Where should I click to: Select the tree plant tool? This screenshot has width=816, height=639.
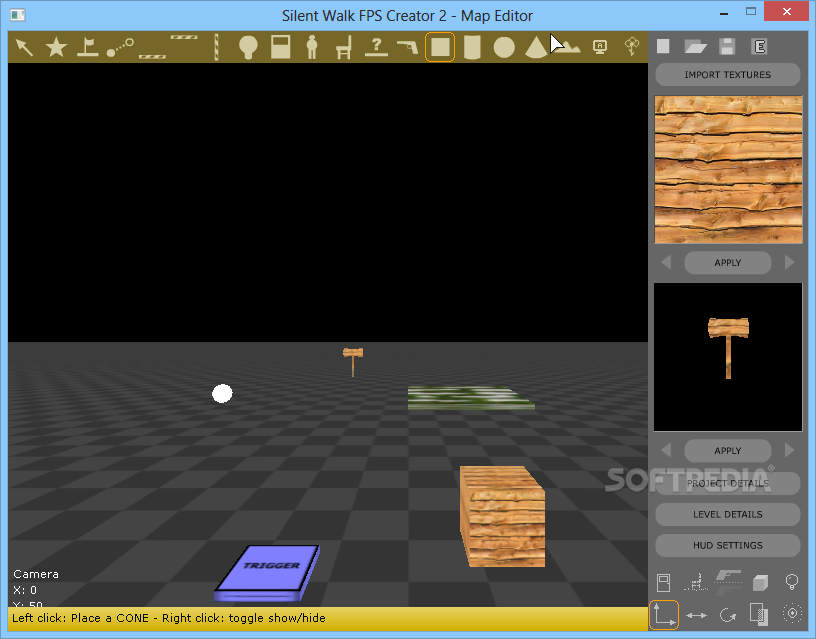(x=632, y=47)
